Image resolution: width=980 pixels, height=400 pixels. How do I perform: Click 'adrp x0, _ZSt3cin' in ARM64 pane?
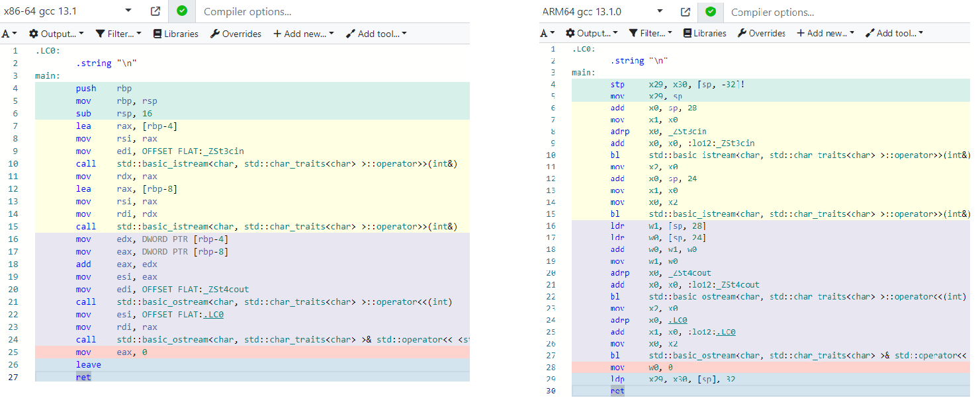(x=658, y=131)
